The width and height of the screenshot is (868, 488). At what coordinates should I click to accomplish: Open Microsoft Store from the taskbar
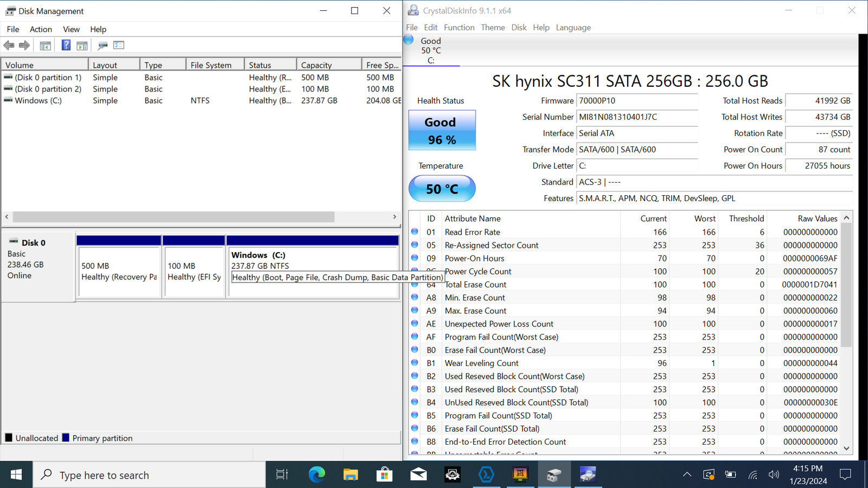(x=385, y=475)
